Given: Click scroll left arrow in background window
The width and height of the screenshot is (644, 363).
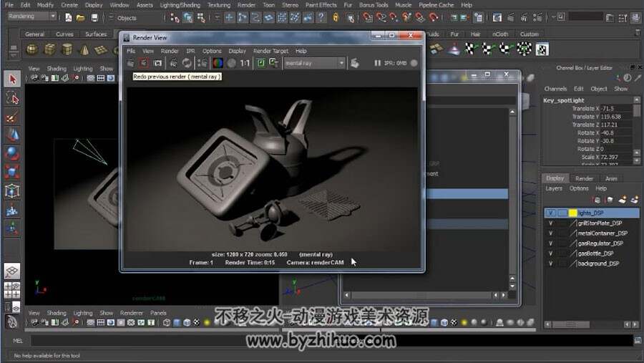Looking at the screenshot, I should [x=347, y=295].
